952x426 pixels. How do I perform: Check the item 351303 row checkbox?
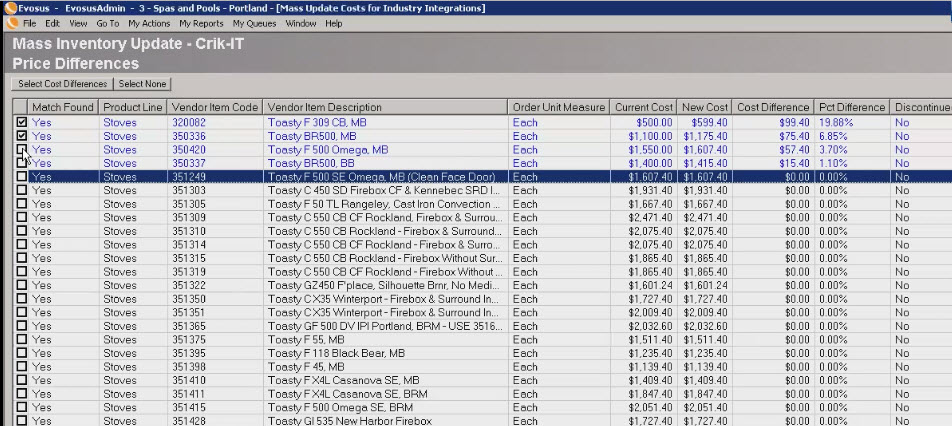click(x=22, y=190)
